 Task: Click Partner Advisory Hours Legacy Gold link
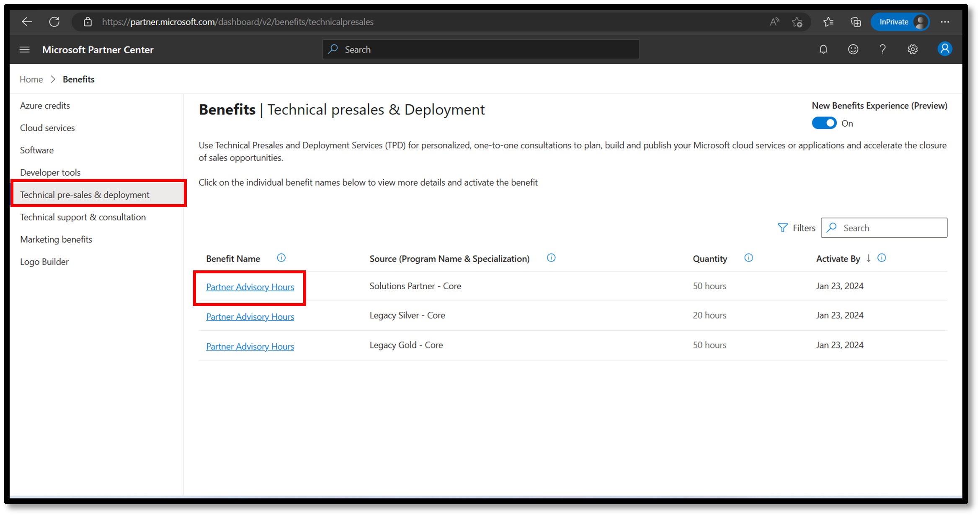click(250, 346)
